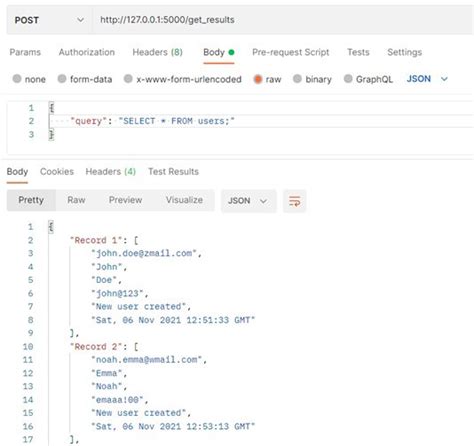Click the "John" value in response

click(107, 267)
